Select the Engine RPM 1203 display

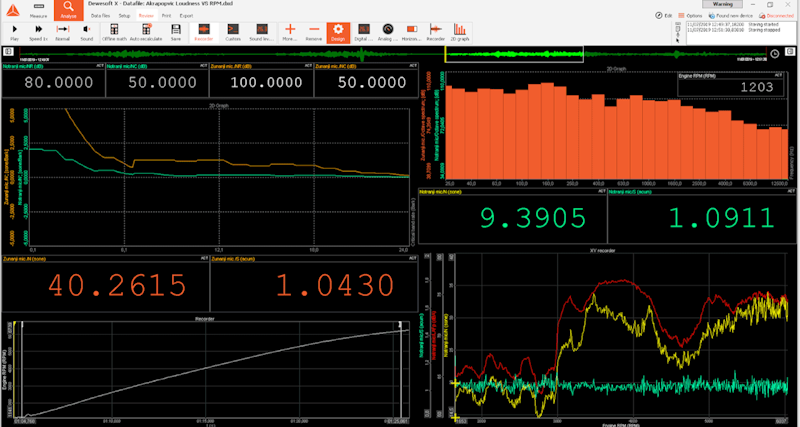click(x=732, y=84)
